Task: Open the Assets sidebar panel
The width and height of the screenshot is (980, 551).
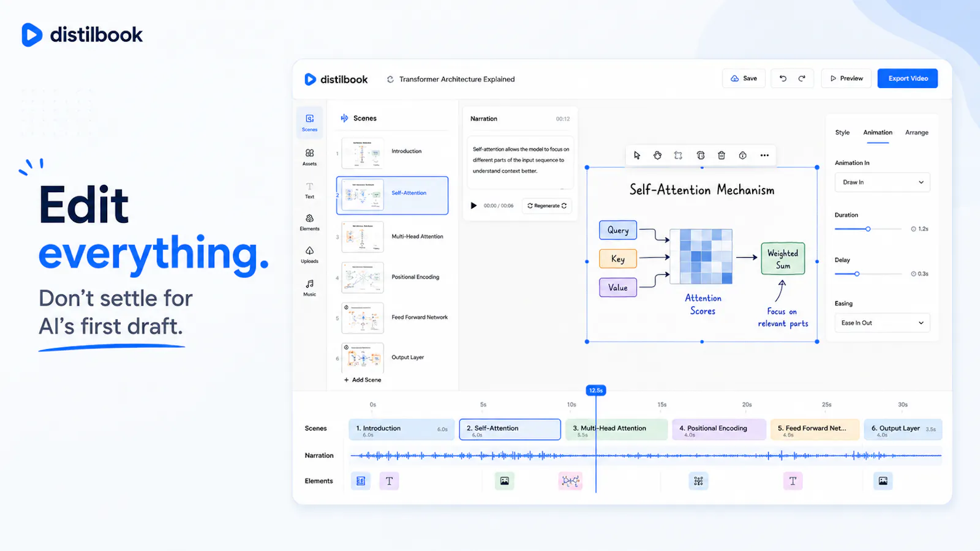Action: pos(310,157)
